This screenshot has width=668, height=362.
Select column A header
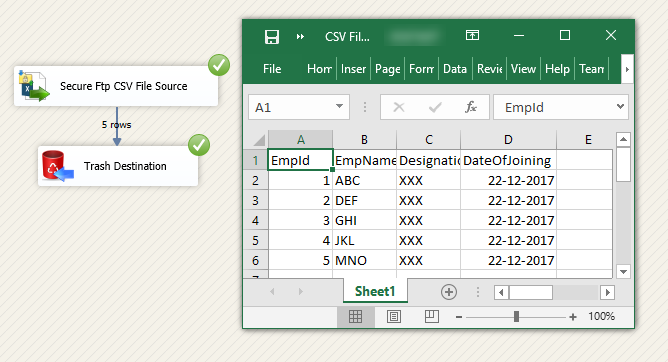301,140
